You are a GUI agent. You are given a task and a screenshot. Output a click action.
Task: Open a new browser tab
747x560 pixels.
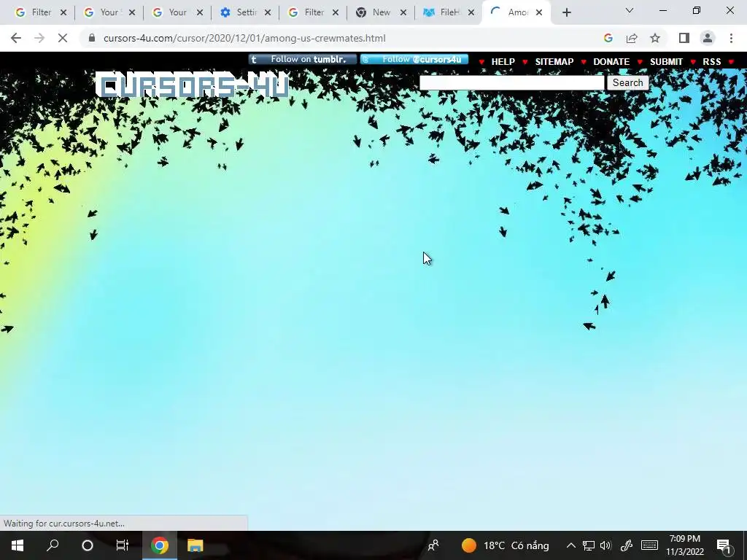(566, 12)
